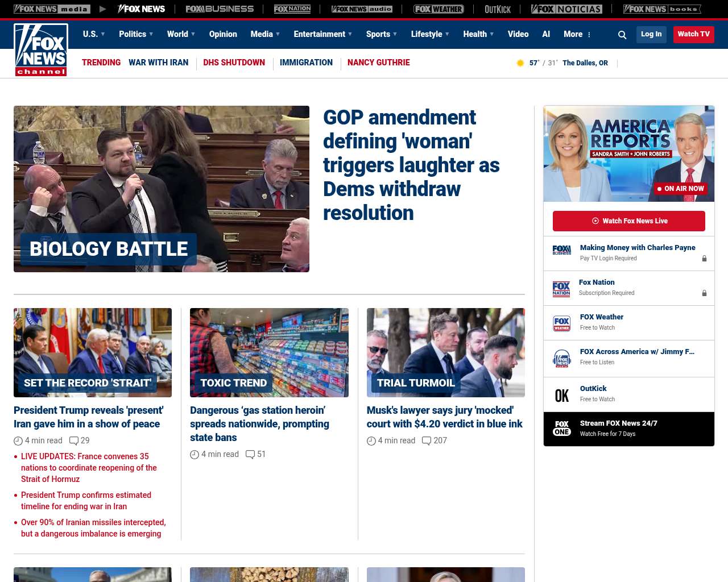Image resolution: width=728 pixels, height=582 pixels.
Task: Go to the Opinion section
Action: [223, 34]
